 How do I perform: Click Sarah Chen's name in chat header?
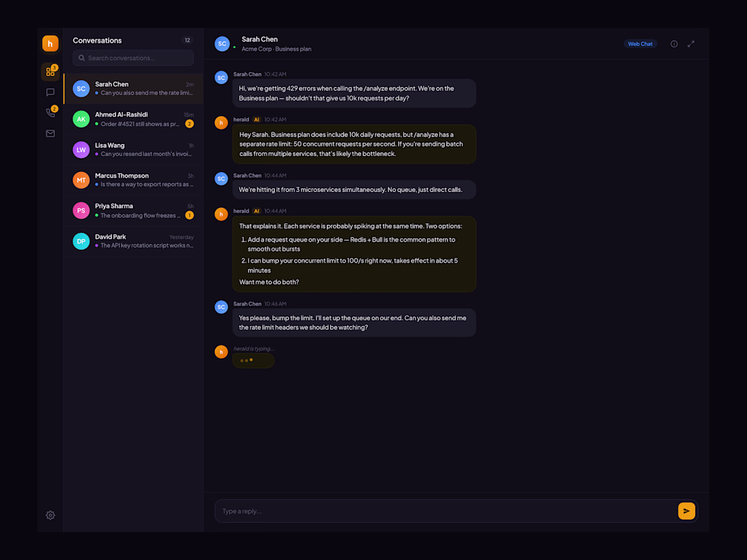259,39
